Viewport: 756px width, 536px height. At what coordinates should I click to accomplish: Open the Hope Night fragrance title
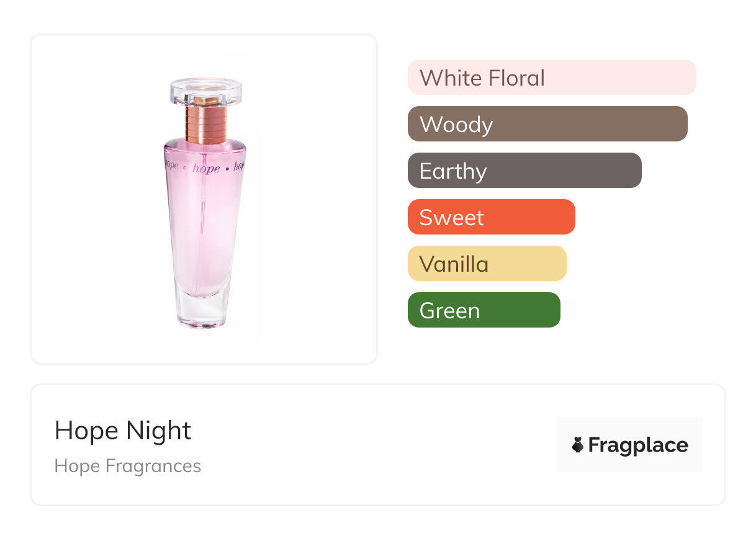[123, 431]
